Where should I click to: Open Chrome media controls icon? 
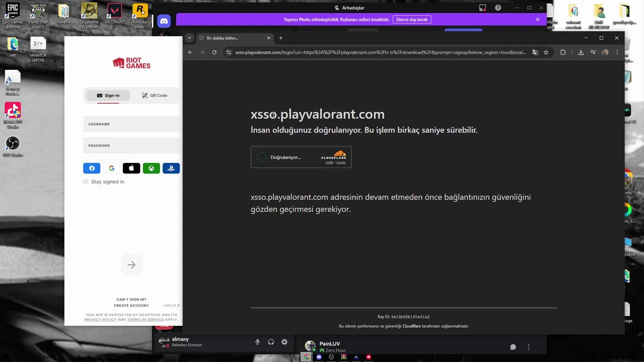[593, 52]
